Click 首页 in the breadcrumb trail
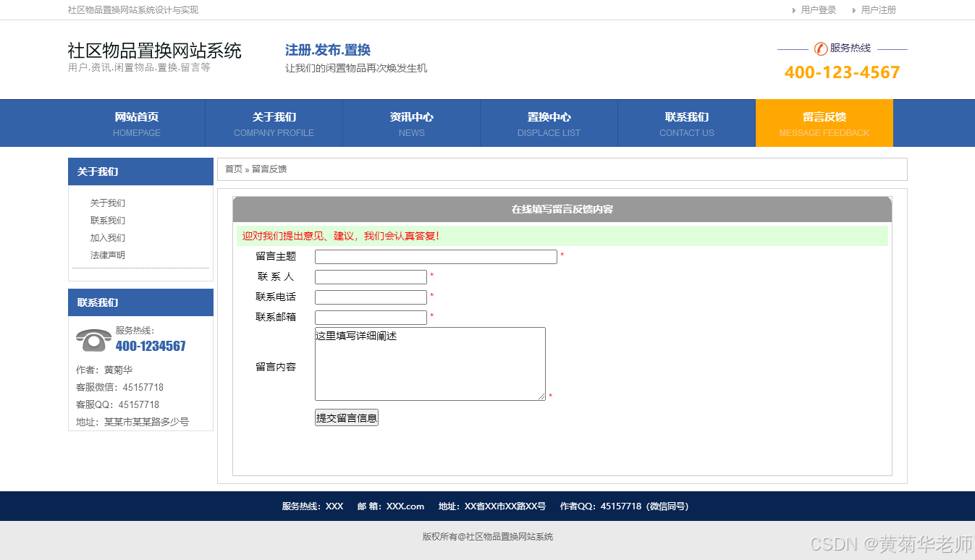Viewport: 975px width, 560px height. (x=233, y=169)
